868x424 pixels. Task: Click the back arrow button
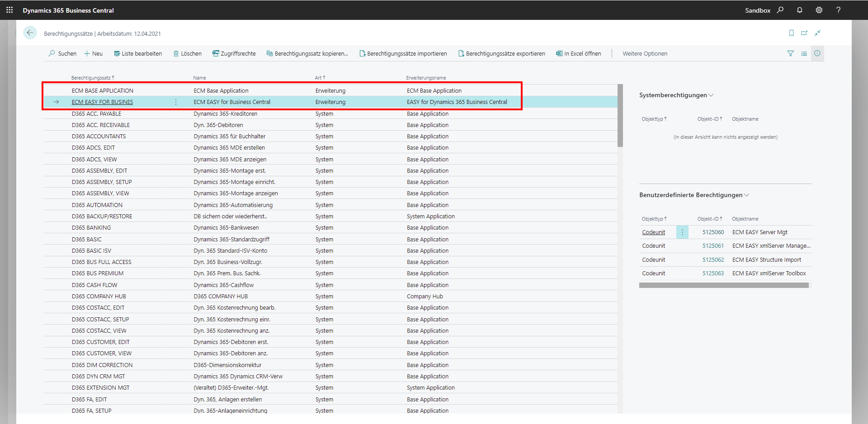30,33
